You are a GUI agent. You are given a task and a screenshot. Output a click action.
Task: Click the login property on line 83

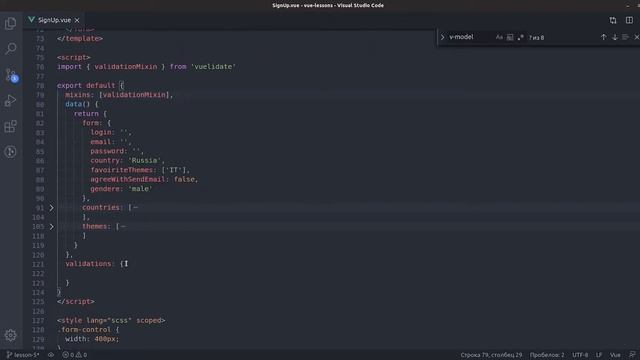point(101,132)
